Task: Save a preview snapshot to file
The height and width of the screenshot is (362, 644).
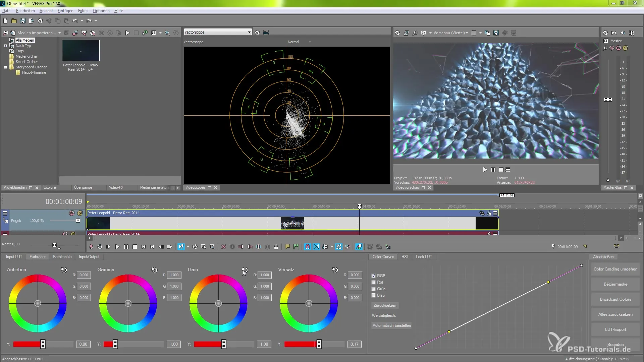Action: coord(496,33)
